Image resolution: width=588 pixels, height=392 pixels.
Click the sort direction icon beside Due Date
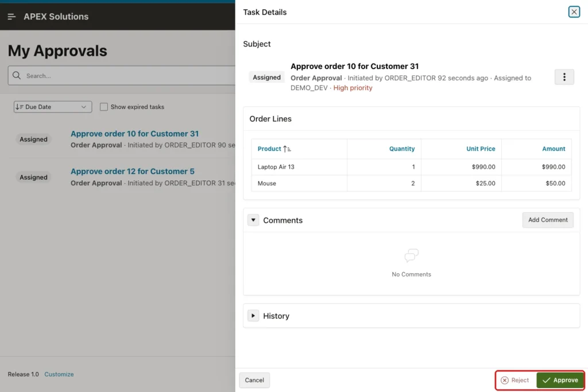point(20,107)
